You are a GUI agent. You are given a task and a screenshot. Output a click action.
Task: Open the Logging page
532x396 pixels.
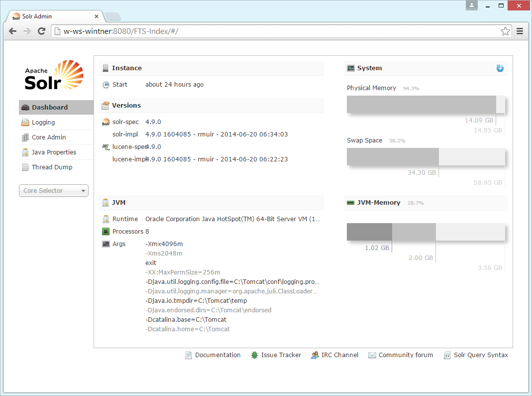tap(43, 123)
